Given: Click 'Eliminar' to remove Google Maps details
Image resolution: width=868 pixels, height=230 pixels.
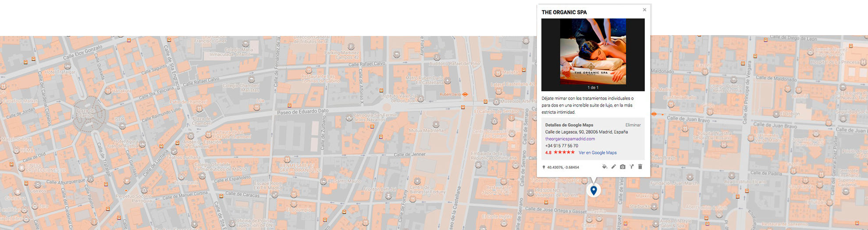Looking at the screenshot, I should pyautogui.click(x=633, y=125).
